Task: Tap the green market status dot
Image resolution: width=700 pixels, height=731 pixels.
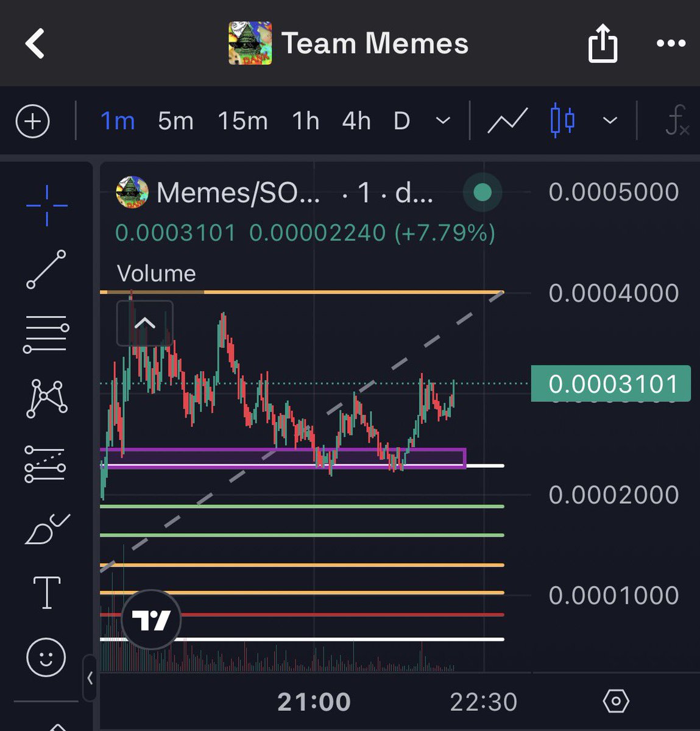Action: [x=483, y=192]
